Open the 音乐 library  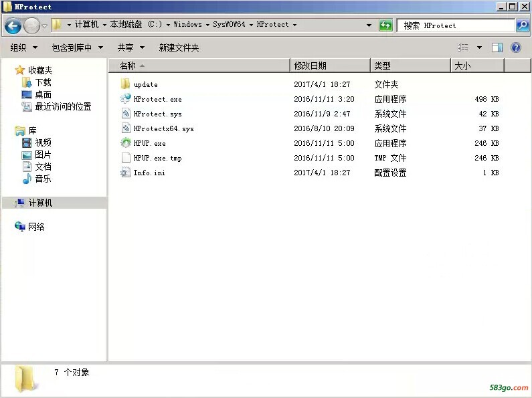43,179
